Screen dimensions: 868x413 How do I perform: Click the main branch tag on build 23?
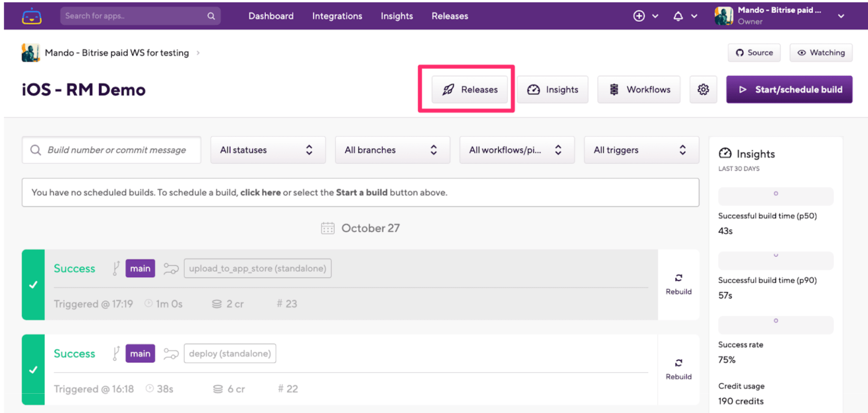click(x=140, y=268)
